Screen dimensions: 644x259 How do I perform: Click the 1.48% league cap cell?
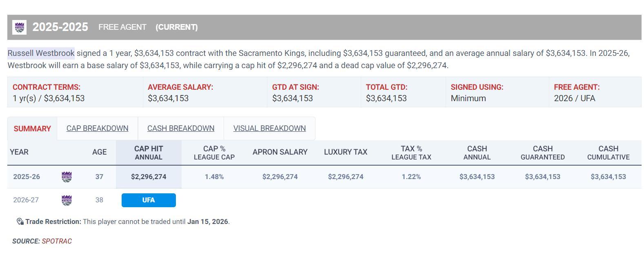pyautogui.click(x=214, y=177)
